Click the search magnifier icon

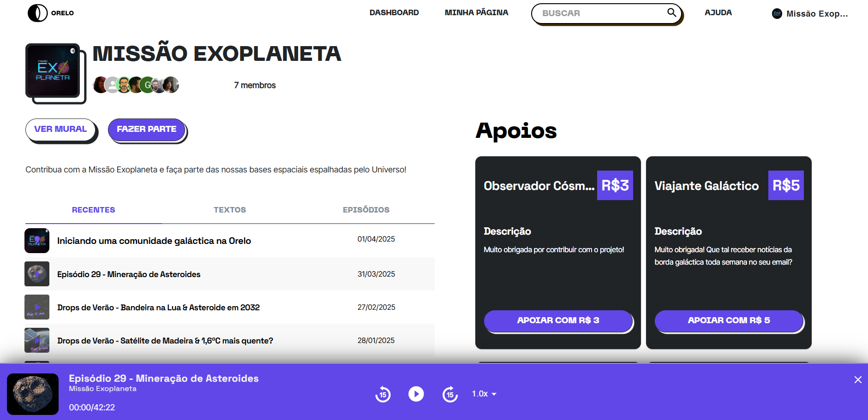click(x=671, y=12)
